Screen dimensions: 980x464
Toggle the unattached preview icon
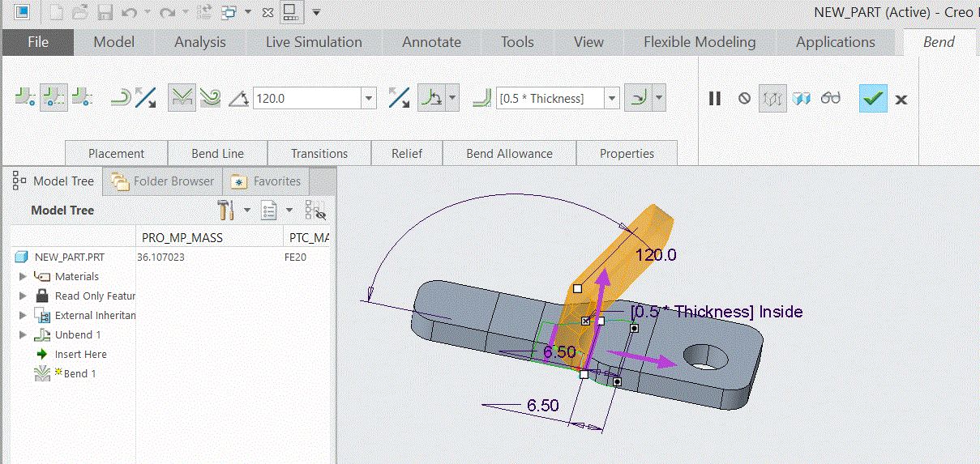click(772, 98)
